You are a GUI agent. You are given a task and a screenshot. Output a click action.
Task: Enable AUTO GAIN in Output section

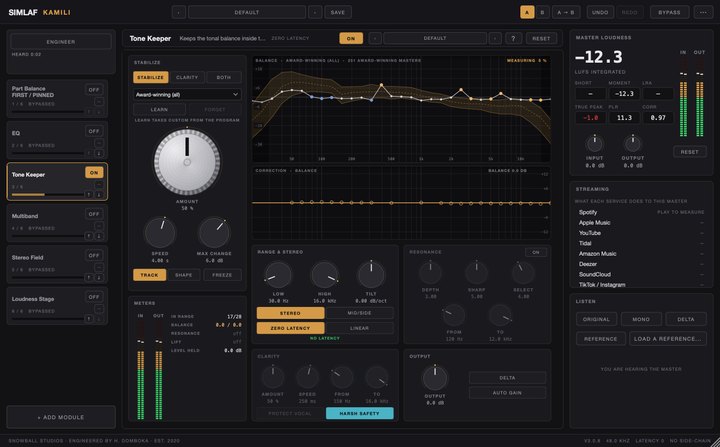[507, 393]
